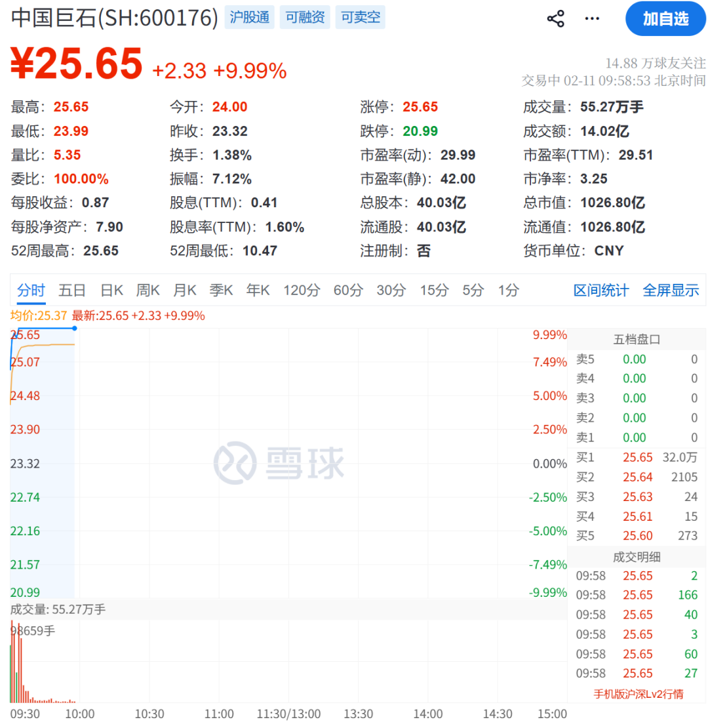Screen dimensions: 708x728
Task: Select the 周K weekly chart tab
Action: pos(147,291)
